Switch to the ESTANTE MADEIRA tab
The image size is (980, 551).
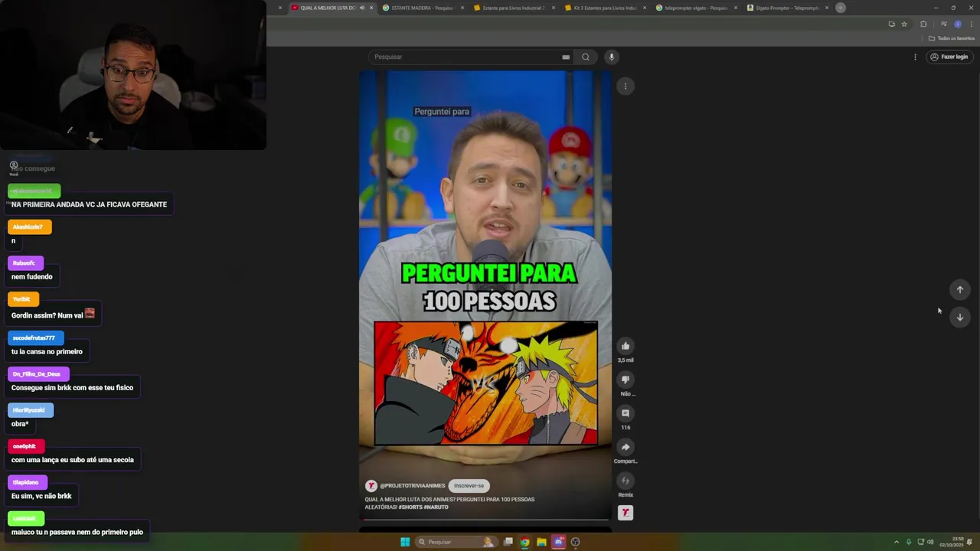tap(423, 8)
